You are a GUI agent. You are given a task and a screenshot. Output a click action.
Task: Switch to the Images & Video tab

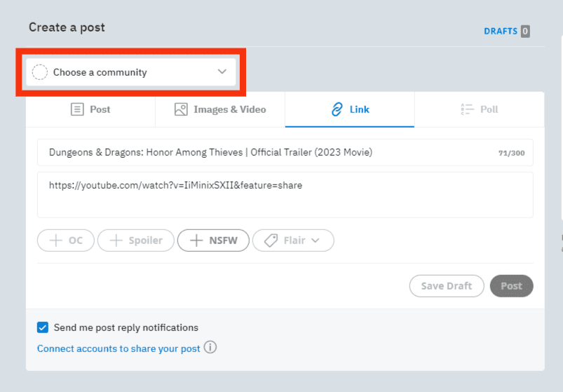click(x=220, y=109)
